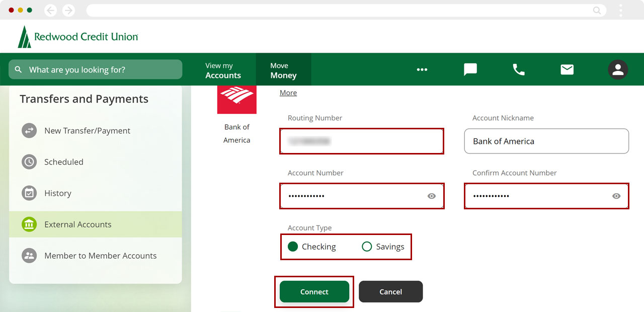Select the Savings account type

(383, 247)
